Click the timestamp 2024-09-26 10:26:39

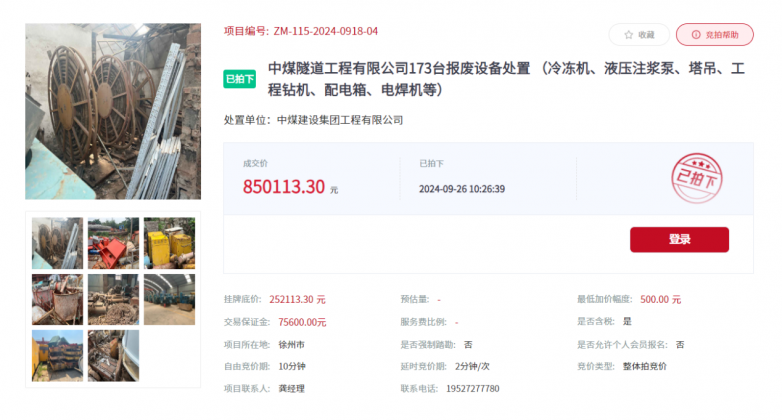462,189
